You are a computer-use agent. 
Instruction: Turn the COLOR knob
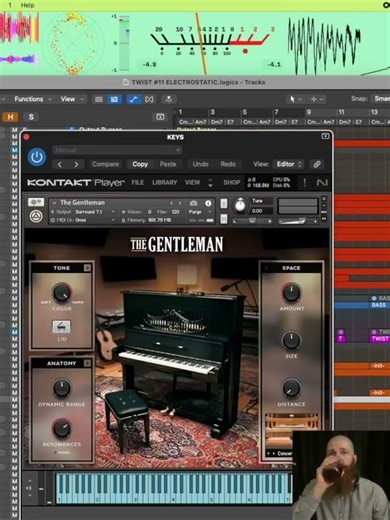click(x=62, y=292)
